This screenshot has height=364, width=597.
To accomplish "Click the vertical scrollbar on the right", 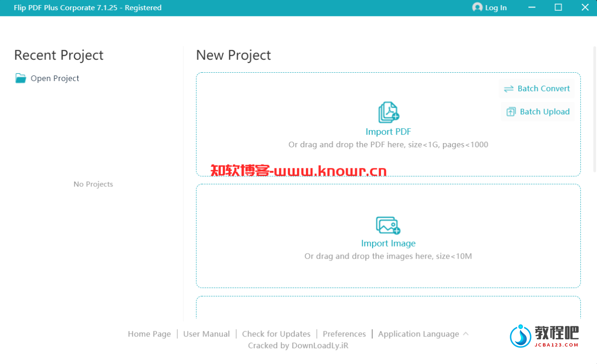I will click(595, 110).
